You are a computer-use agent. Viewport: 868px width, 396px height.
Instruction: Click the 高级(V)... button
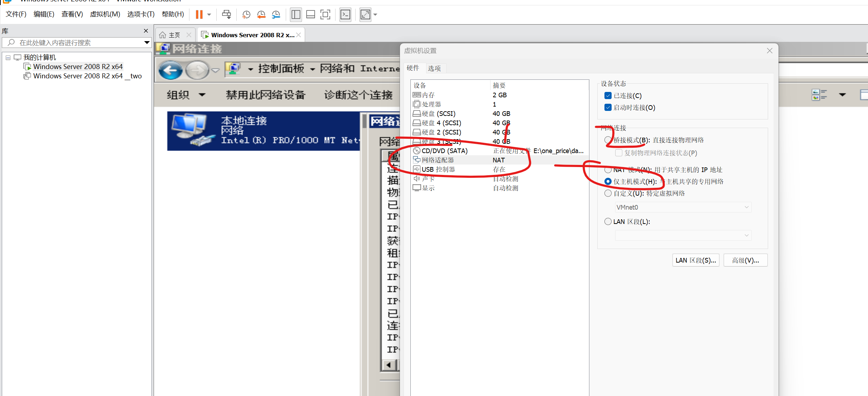pos(745,260)
